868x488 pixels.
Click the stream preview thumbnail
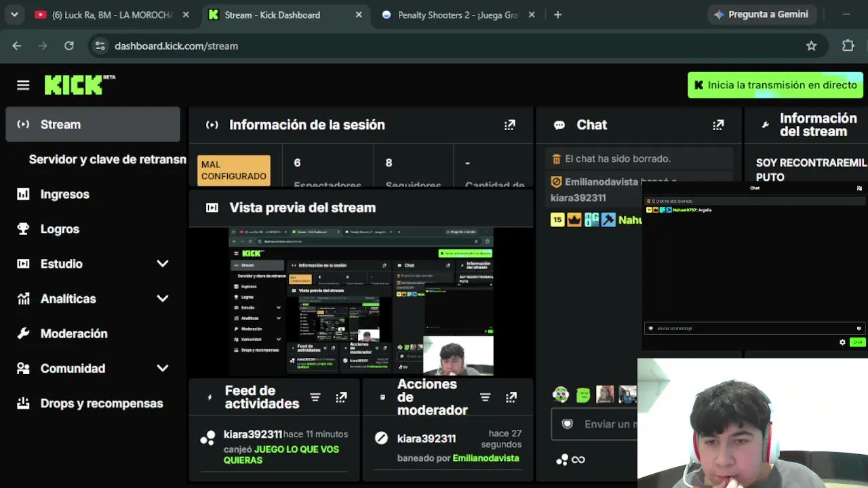coord(361,302)
